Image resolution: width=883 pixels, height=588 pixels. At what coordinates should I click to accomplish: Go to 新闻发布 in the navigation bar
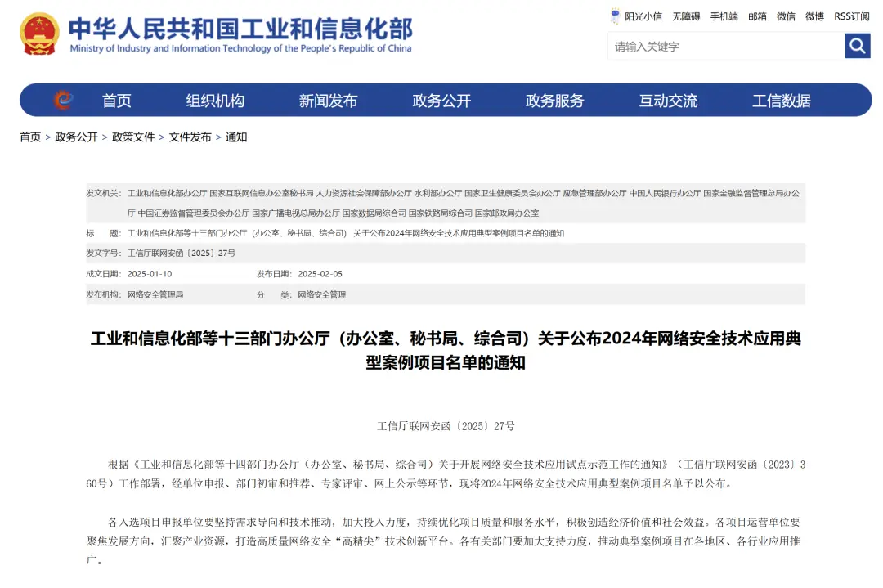(329, 101)
